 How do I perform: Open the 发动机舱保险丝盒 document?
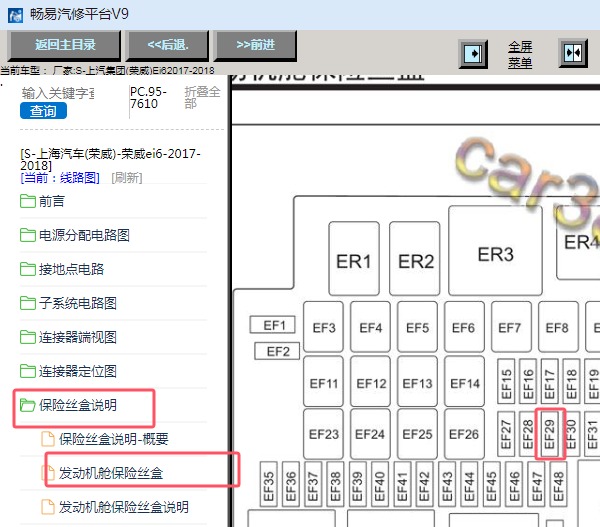[x=111, y=473]
